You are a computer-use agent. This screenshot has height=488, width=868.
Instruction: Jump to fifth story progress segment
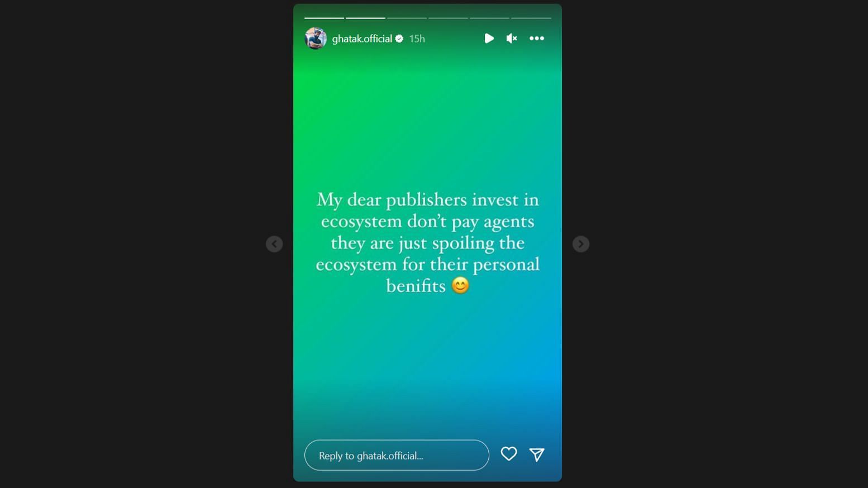[x=489, y=18]
